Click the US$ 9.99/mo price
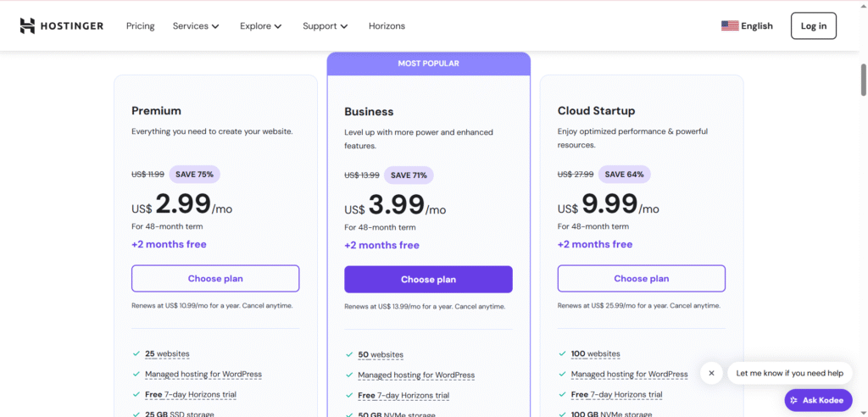The image size is (868, 417). 609,204
